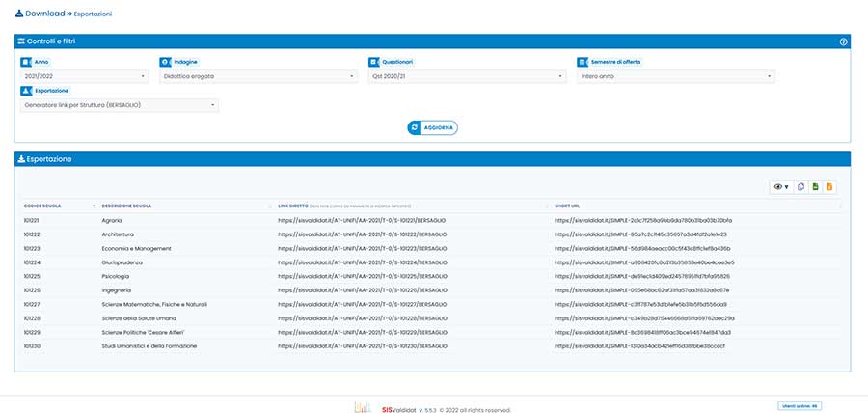Click the copy table icon
This screenshot has width=868, height=413.
coord(800,186)
